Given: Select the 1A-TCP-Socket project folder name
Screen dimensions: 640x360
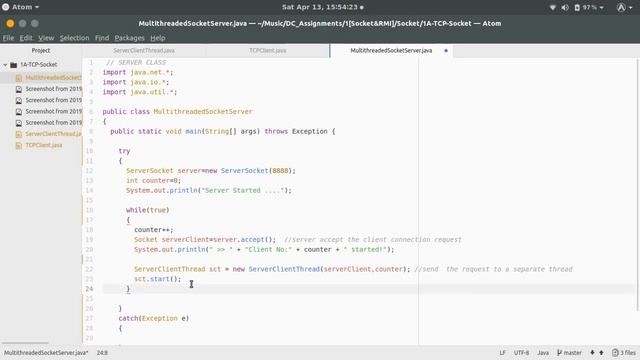Looking at the screenshot, I should (39, 65).
